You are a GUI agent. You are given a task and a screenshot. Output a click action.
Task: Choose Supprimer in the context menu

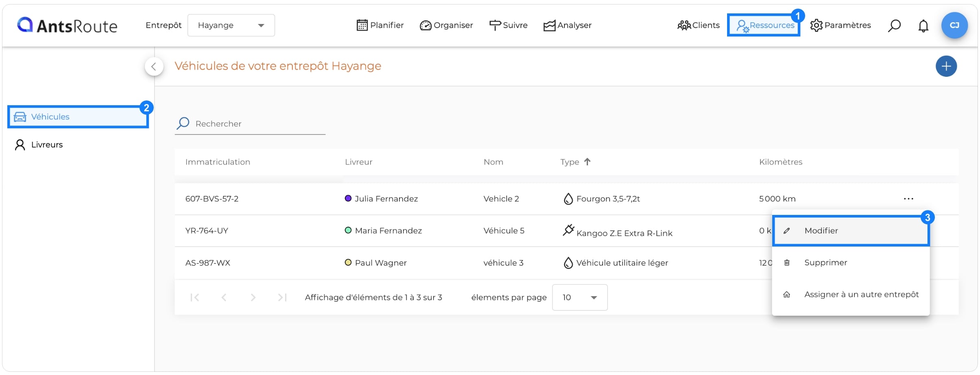coord(851,262)
